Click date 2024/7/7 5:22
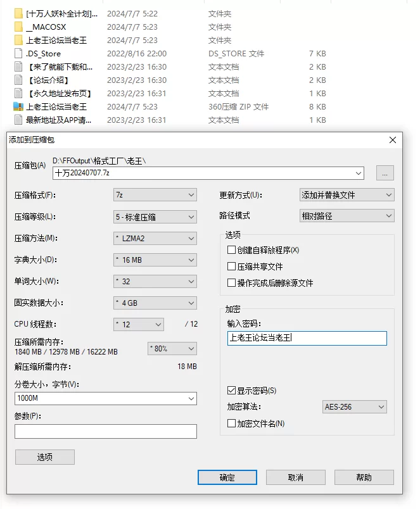 coord(132,14)
